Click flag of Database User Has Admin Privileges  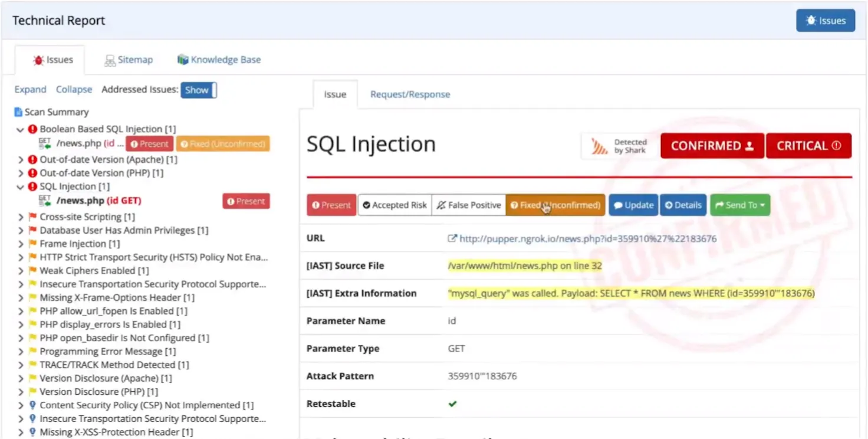point(32,231)
